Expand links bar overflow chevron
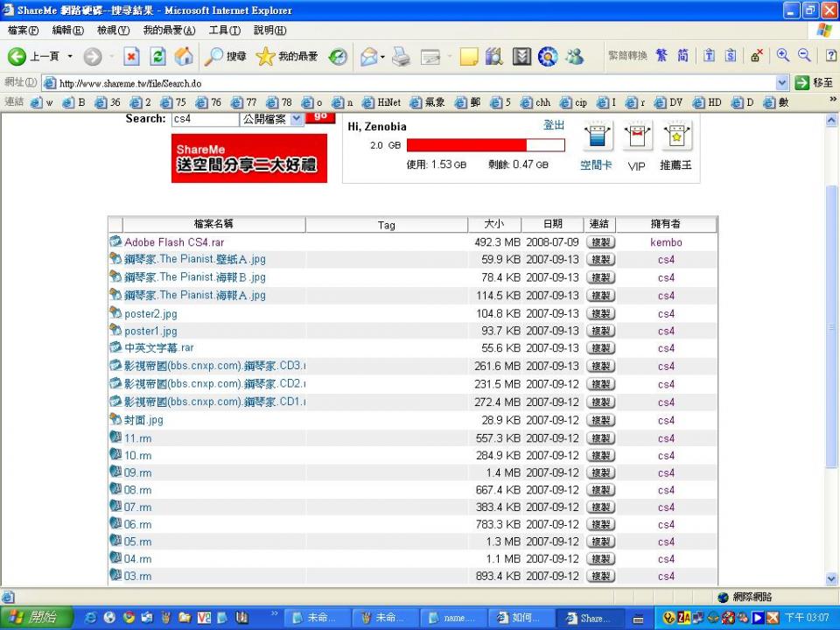 832,100
